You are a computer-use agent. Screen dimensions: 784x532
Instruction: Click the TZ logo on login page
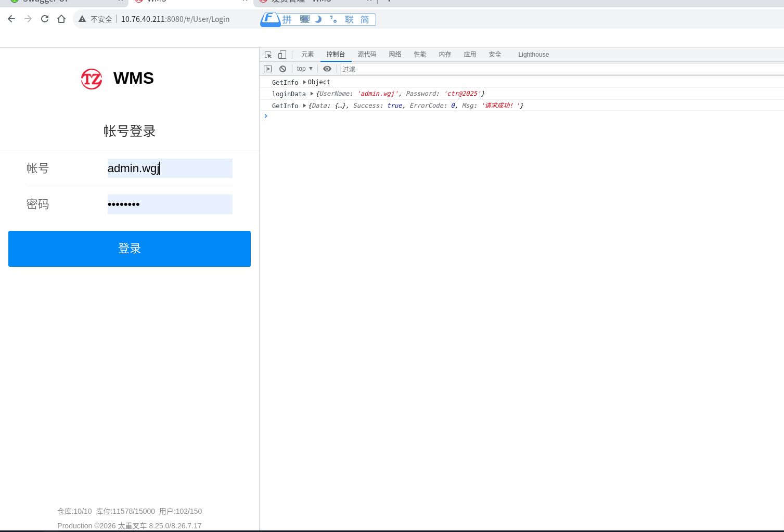point(92,79)
